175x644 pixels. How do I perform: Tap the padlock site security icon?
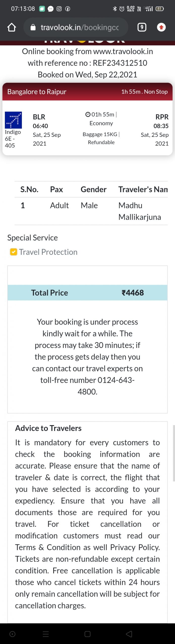tap(33, 27)
